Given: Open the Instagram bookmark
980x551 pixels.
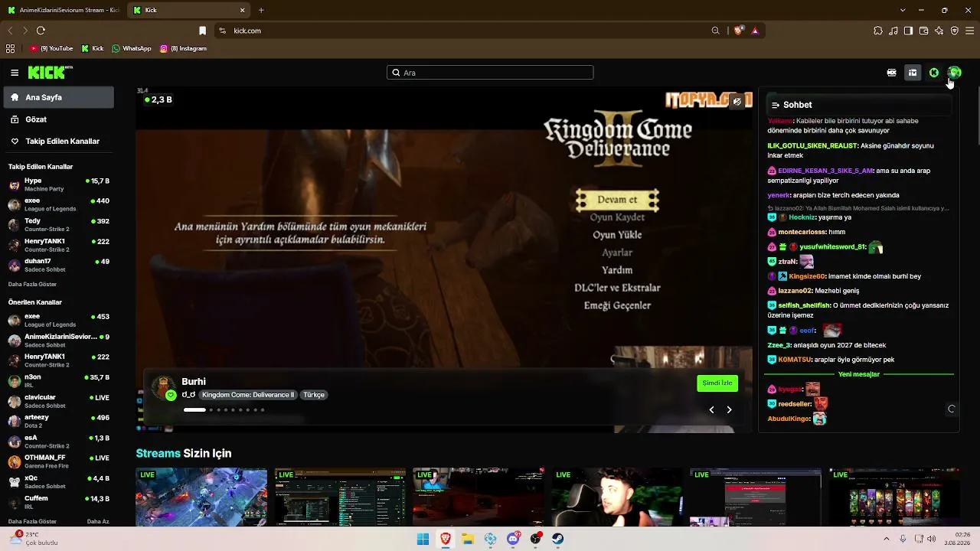Looking at the screenshot, I should 184,48.
